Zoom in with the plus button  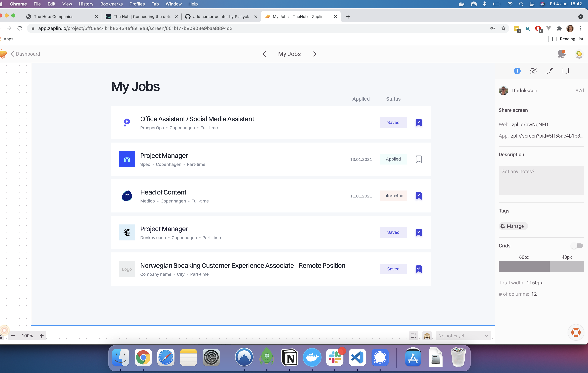point(41,336)
